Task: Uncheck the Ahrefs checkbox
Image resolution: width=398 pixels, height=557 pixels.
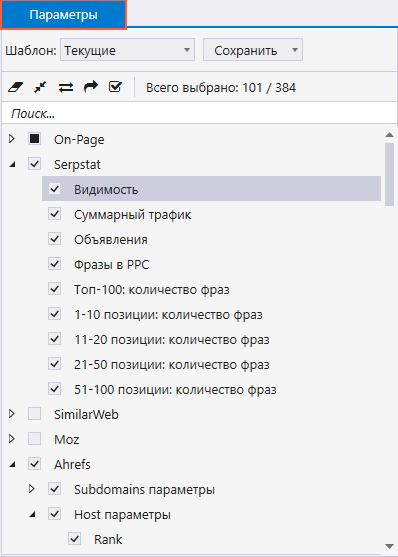Action: click(x=34, y=464)
